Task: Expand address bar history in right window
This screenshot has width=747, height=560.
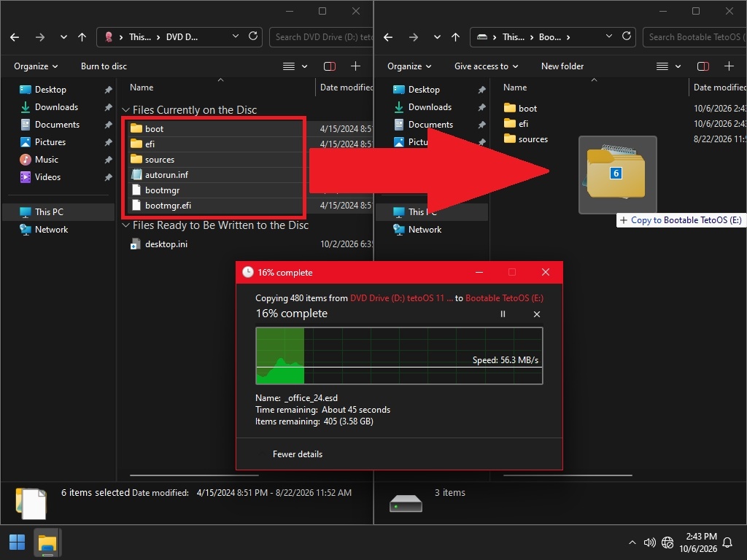Action: coord(609,36)
